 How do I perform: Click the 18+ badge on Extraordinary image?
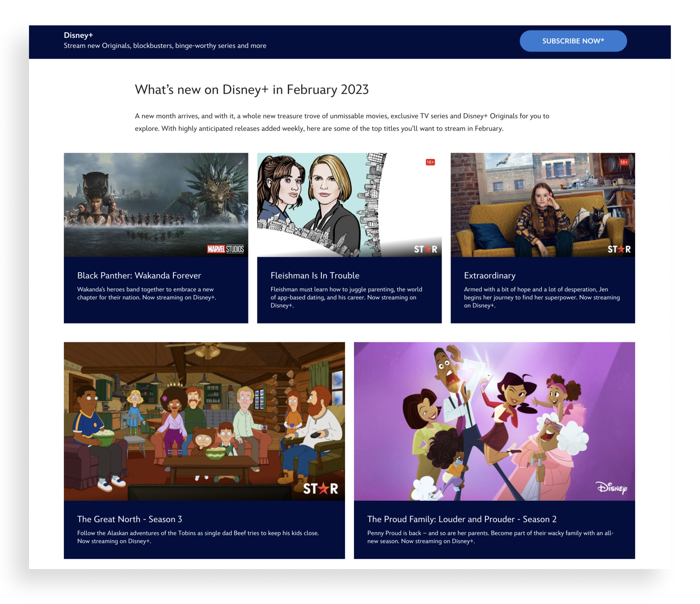tap(624, 162)
